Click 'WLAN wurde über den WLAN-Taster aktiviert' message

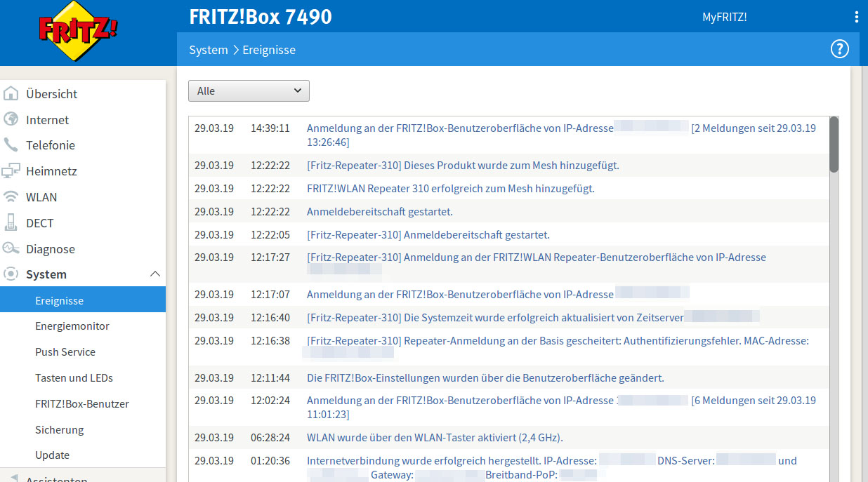tap(435, 438)
